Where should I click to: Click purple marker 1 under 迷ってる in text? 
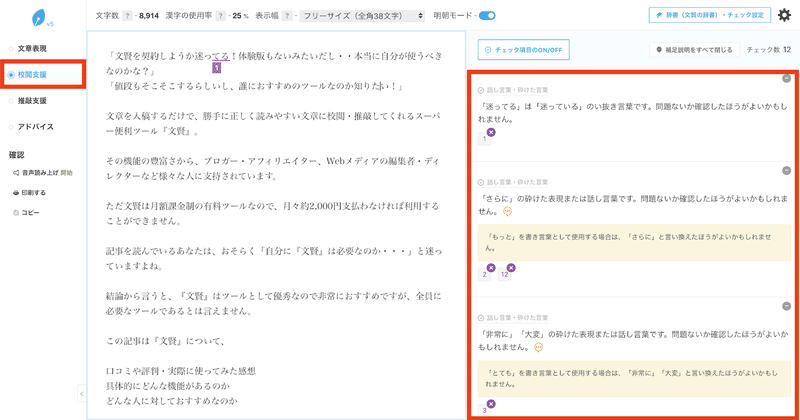(x=216, y=68)
